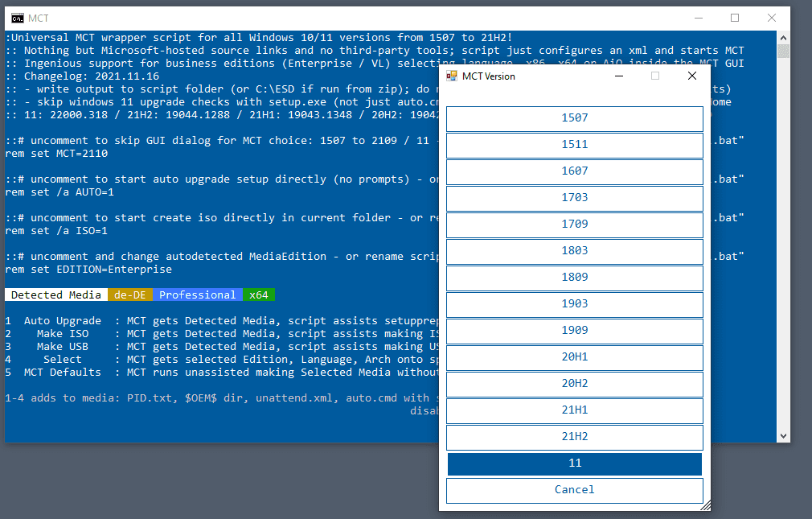The height and width of the screenshot is (519, 812).
Task: Click the 1709 version button
Action: click(x=574, y=224)
